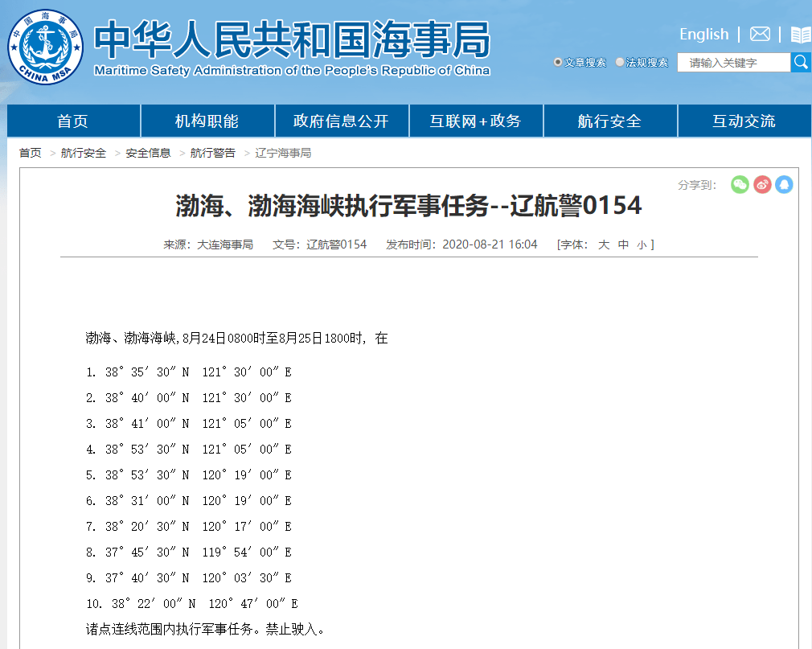Share the article to WeChat

pyautogui.click(x=740, y=184)
